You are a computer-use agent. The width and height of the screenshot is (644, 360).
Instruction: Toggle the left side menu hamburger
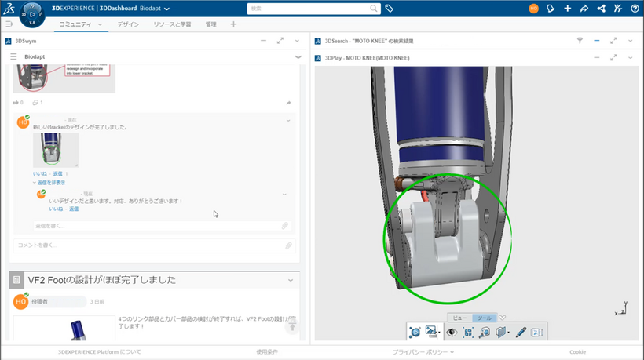9,24
